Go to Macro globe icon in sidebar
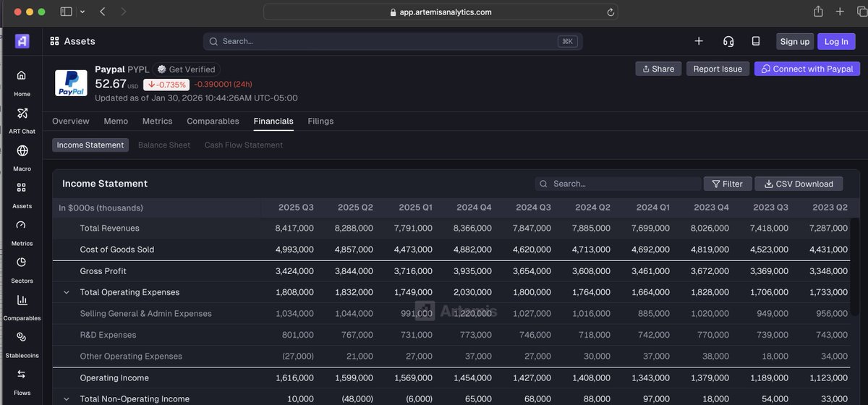Viewport: 868px width, 405px height. point(22,151)
